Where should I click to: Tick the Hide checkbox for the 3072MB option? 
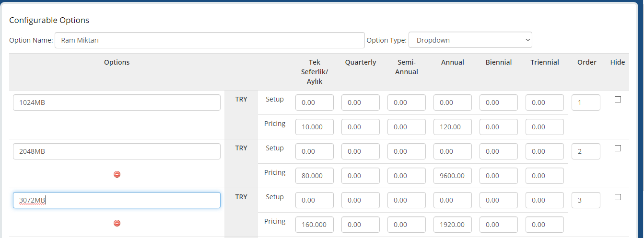[x=618, y=197]
